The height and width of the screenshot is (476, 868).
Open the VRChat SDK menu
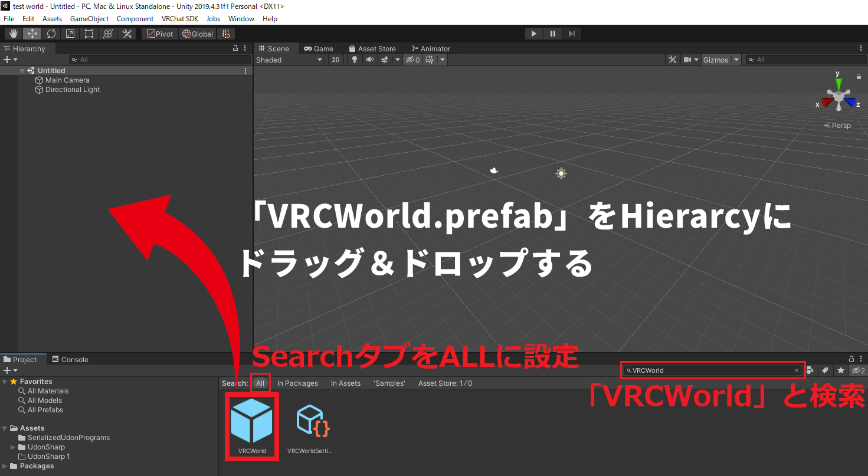coord(179,18)
